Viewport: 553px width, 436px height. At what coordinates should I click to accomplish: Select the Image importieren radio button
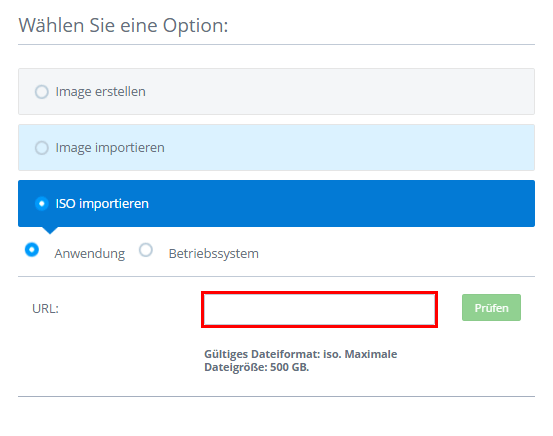(42, 147)
